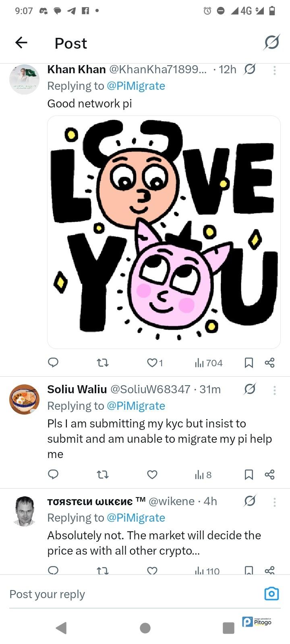Open the more options menu on Khan Khan's post

274,70
